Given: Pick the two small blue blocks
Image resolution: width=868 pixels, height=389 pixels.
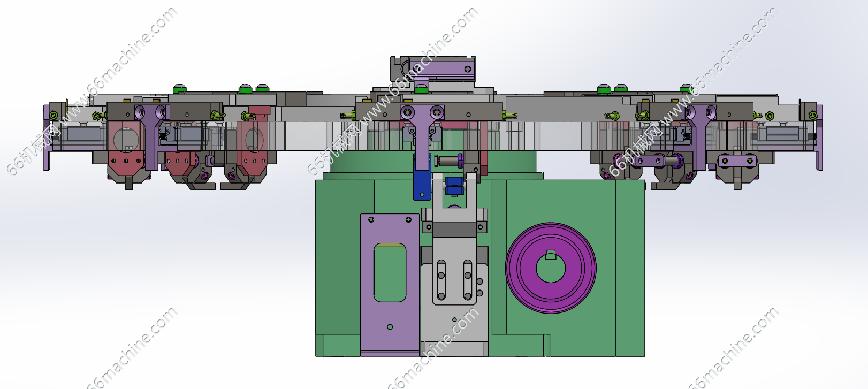Looking at the screenshot, I should (454, 185).
